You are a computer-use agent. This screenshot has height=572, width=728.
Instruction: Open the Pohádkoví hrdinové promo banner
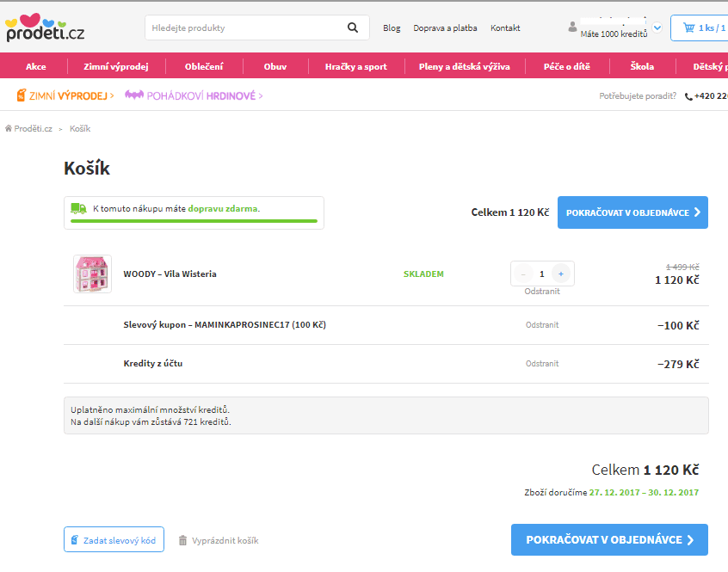click(194, 95)
